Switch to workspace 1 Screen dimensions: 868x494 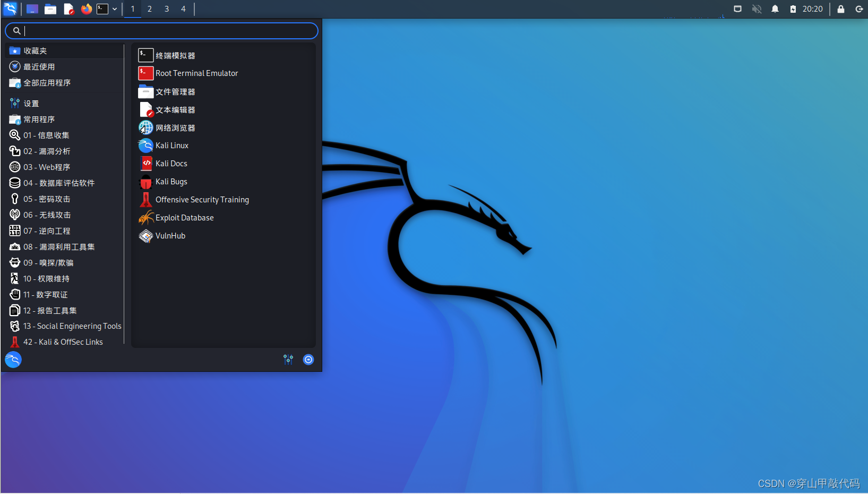[x=133, y=9]
